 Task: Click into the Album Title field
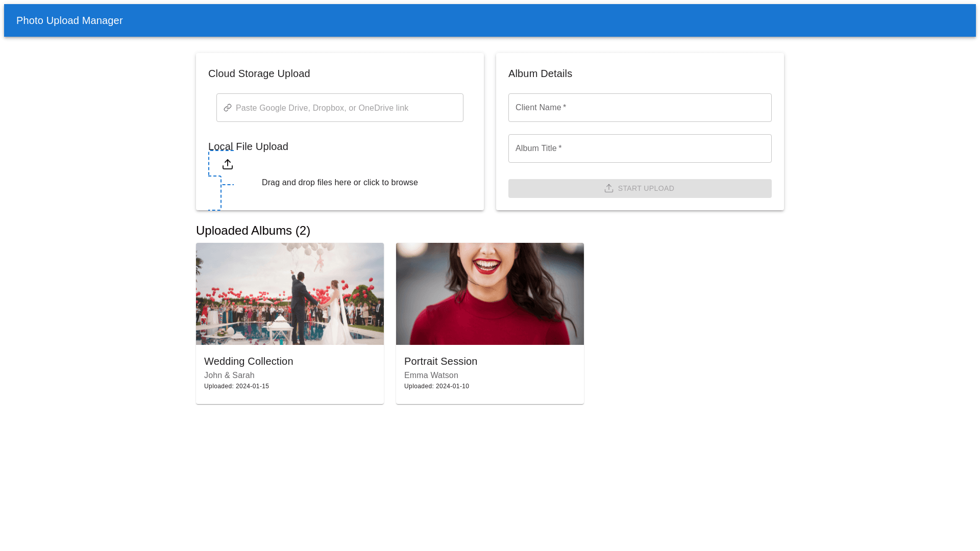tap(640, 148)
